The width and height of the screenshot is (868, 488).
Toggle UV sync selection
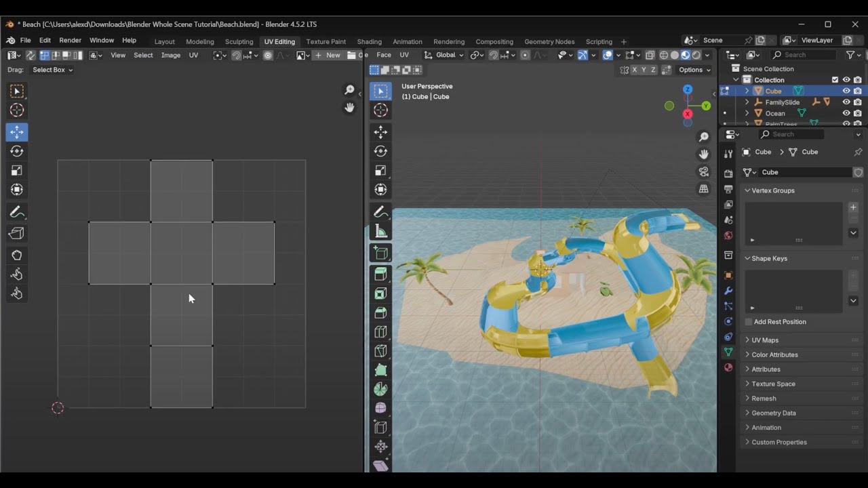[x=31, y=56]
